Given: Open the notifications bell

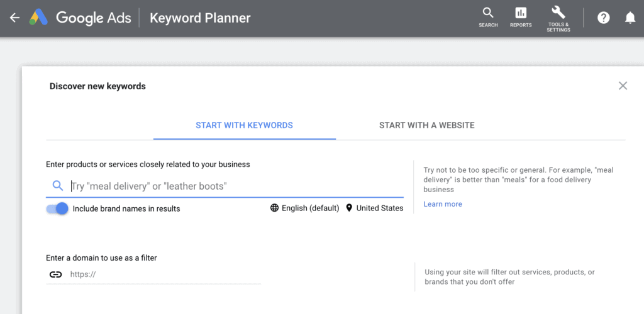Looking at the screenshot, I should [630, 18].
